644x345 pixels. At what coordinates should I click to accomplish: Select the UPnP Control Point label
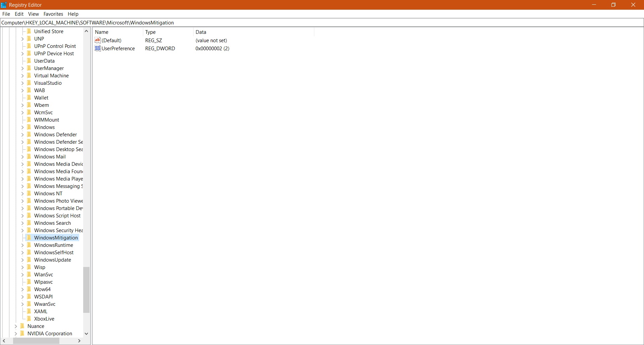click(55, 46)
